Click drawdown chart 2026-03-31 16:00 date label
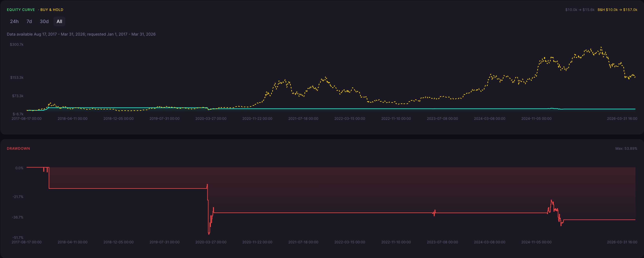Viewport: 644px width, 258px height. point(622,242)
